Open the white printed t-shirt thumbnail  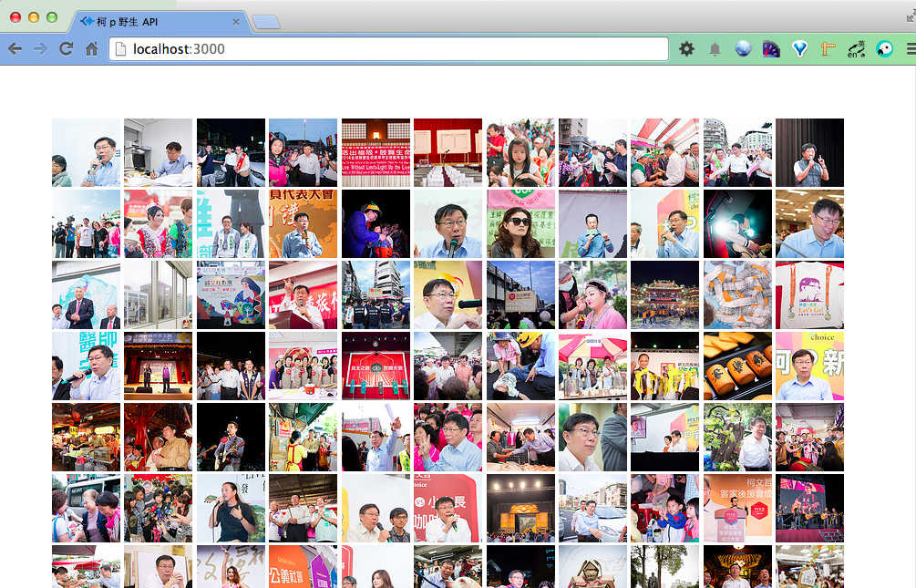[809, 294]
